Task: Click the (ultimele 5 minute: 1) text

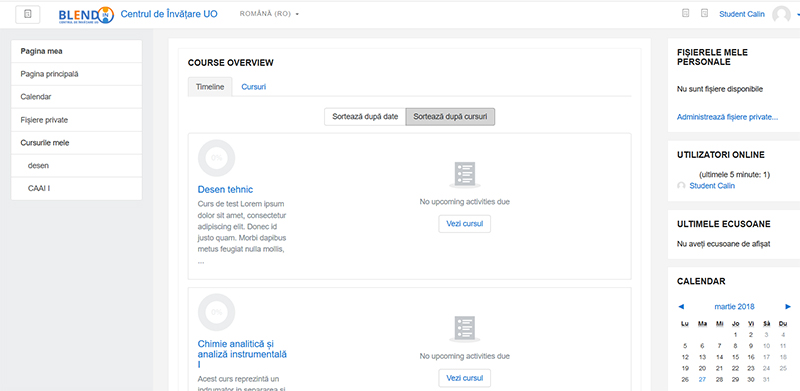Action: [734, 175]
